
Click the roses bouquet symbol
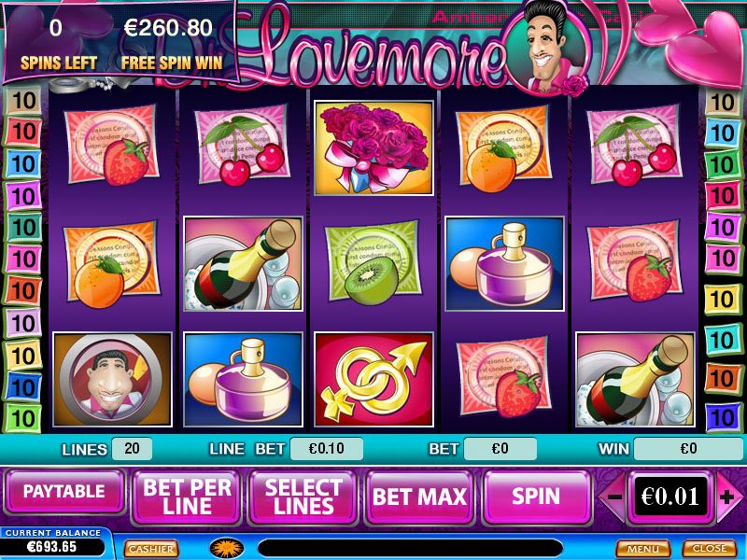(374, 148)
